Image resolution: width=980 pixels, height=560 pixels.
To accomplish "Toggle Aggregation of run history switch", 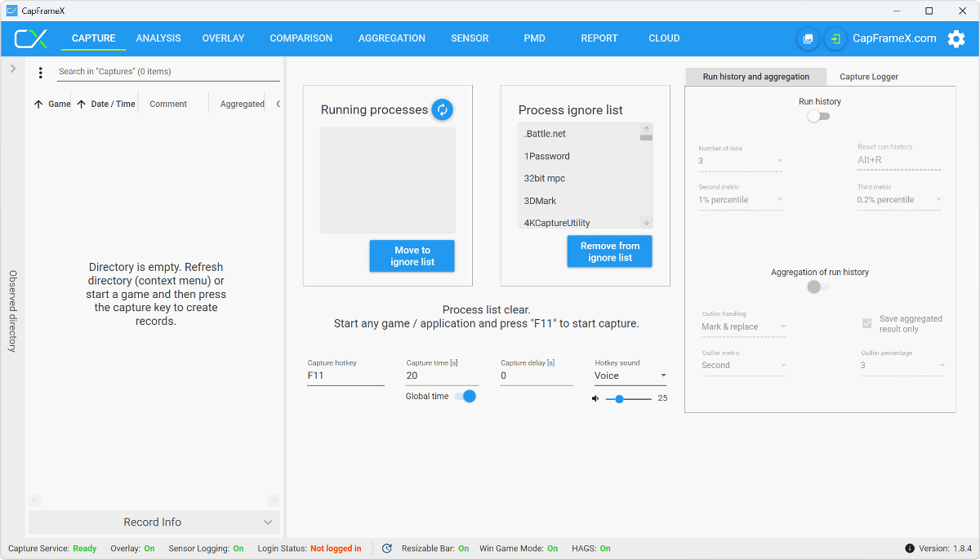I will pos(817,287).
